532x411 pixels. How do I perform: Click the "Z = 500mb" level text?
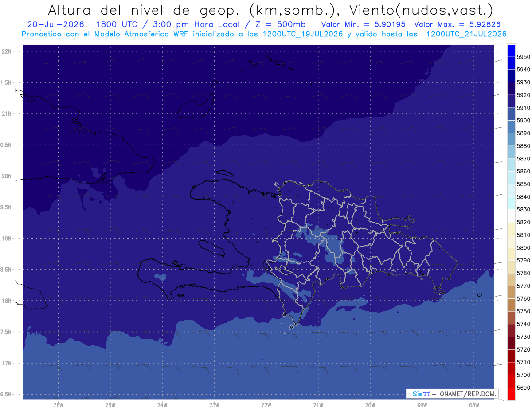[282, 24]
